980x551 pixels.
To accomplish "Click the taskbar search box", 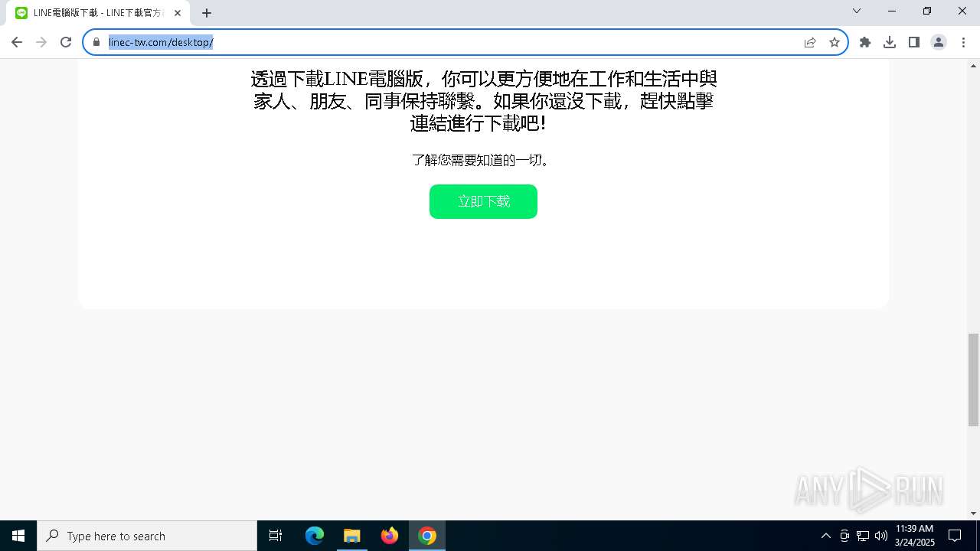I will coord(147,536).
